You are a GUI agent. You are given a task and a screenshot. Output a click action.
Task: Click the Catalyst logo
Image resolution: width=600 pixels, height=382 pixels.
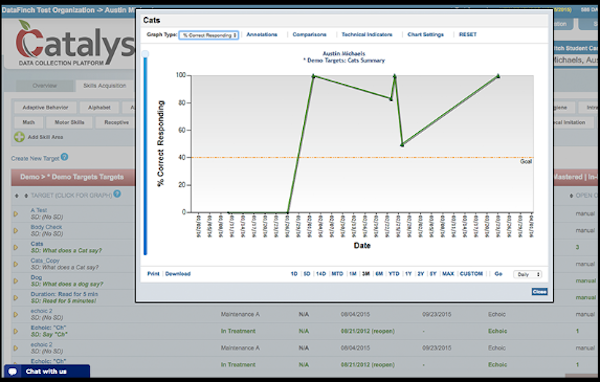75,44
